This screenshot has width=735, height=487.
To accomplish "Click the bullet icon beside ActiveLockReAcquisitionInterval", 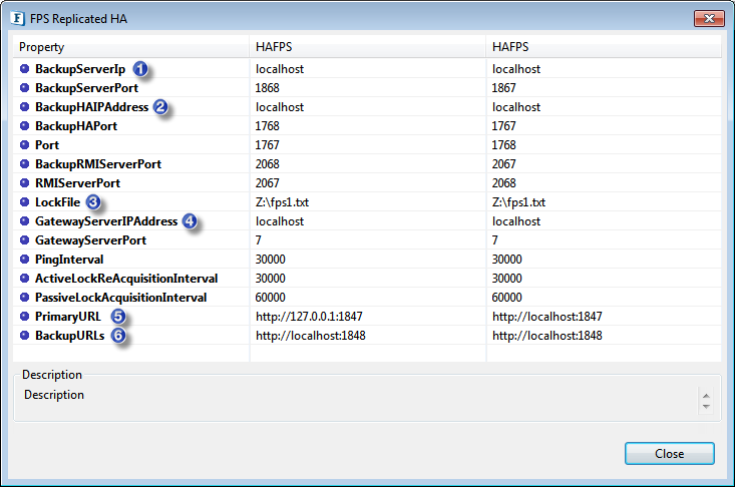I will [24, 278].
